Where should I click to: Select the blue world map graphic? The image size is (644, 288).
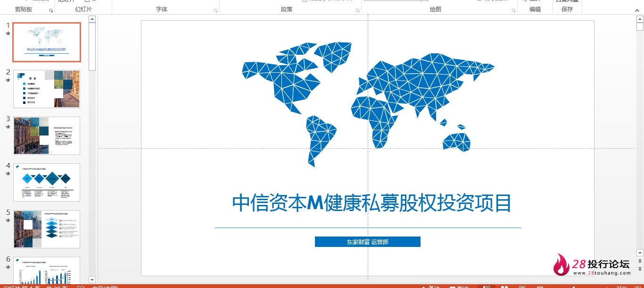[x=368, y=104]
